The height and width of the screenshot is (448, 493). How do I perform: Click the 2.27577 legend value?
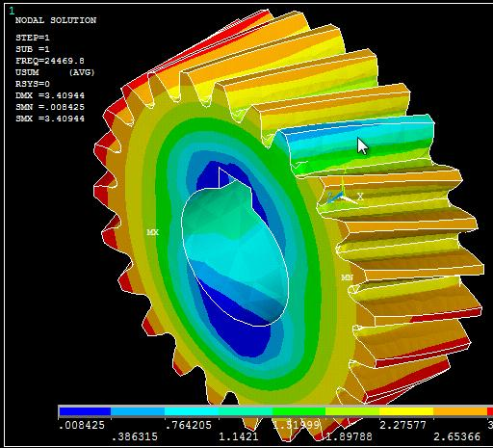click(402, 425)
